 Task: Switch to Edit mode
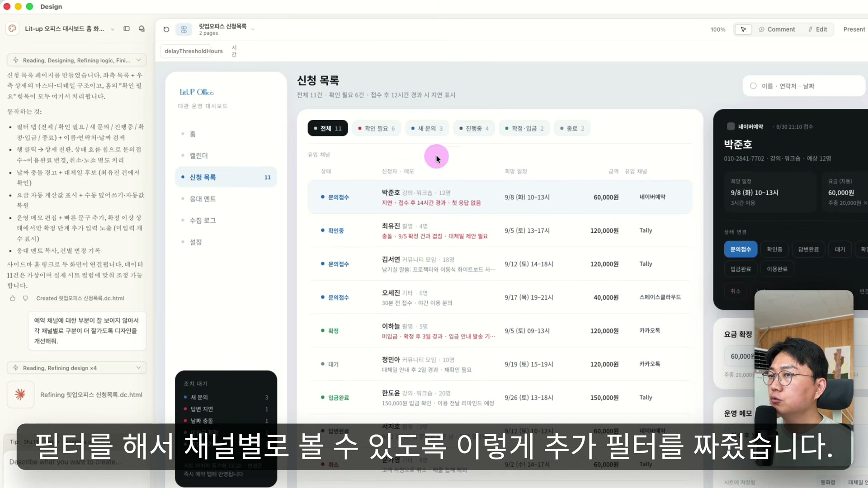click(818, 29)
